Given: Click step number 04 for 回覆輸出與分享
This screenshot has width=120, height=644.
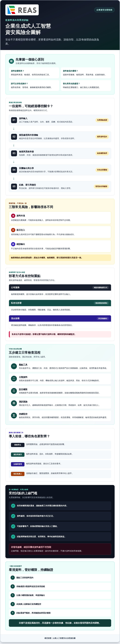Looking at the screenshot, I should tap(14, 170).
